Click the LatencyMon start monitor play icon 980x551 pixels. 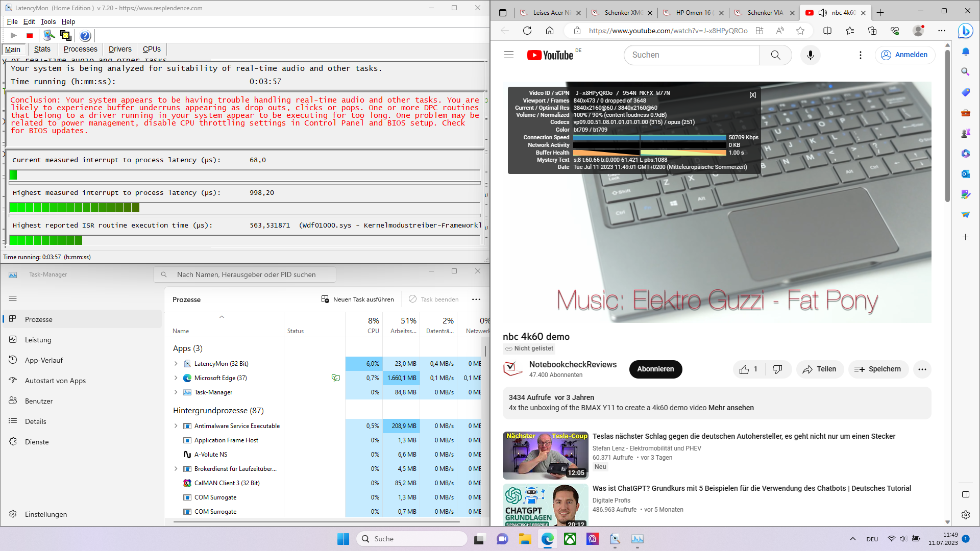click(x=14, y=36)
